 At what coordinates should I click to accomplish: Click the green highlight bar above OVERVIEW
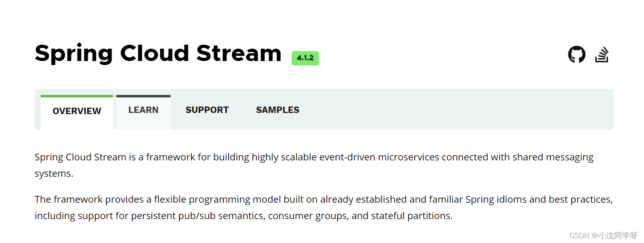point(77,96)
